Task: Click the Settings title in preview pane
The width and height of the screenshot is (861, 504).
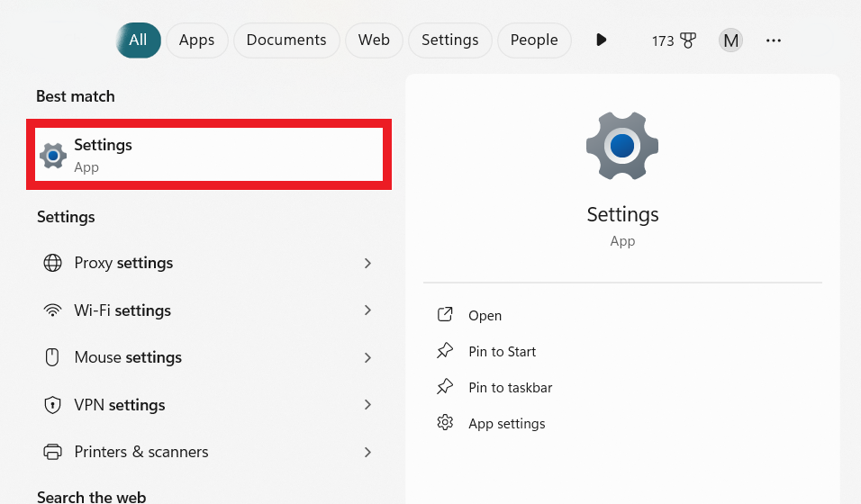Action: (x=622, y=214)
